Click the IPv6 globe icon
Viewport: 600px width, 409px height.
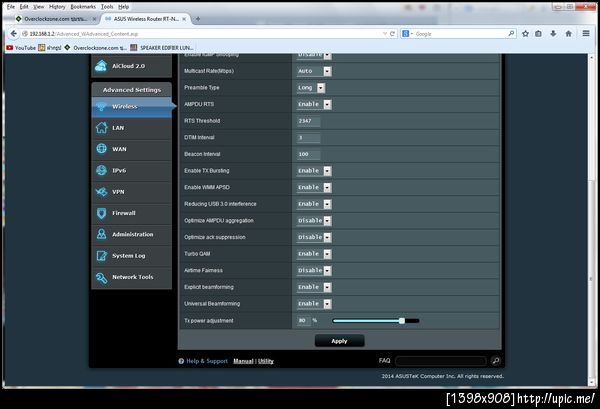point(101,170)
